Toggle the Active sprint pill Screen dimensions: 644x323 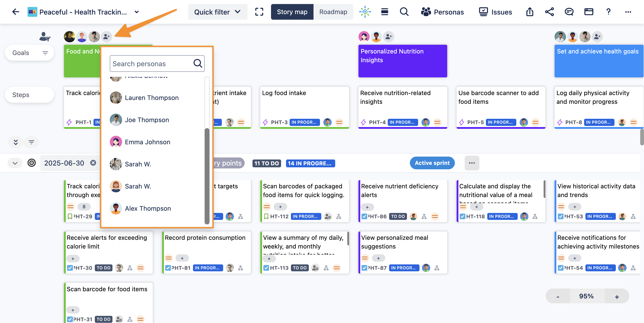(432, 163)
